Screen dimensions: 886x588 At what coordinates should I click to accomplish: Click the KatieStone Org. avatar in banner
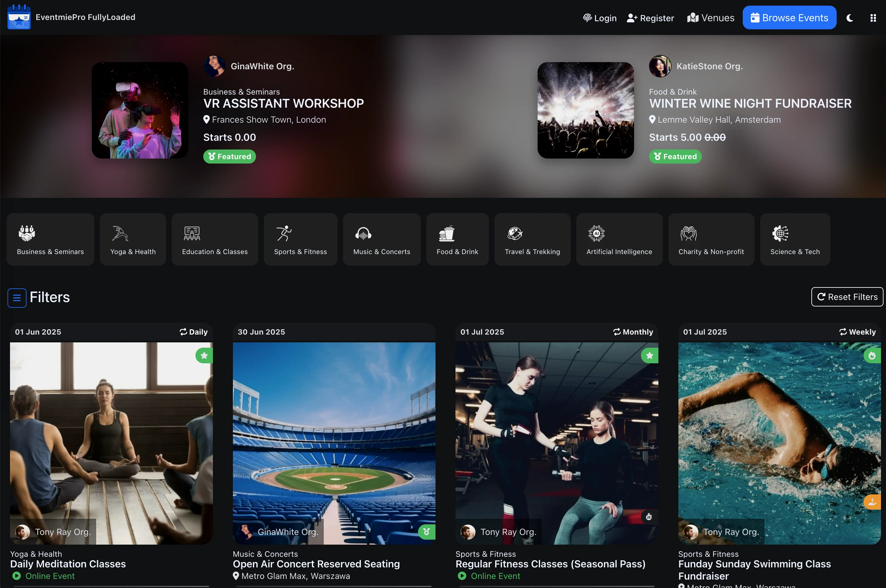click(x=660, y=66)
